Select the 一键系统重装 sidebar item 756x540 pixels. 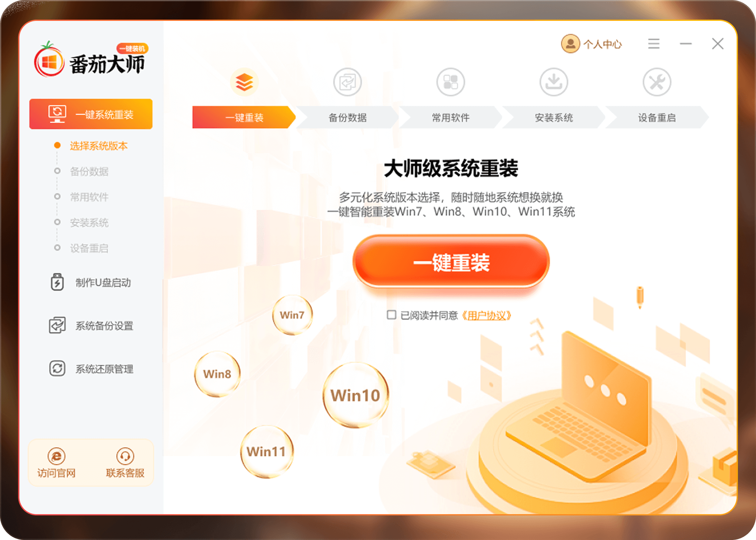coord(91,114)
